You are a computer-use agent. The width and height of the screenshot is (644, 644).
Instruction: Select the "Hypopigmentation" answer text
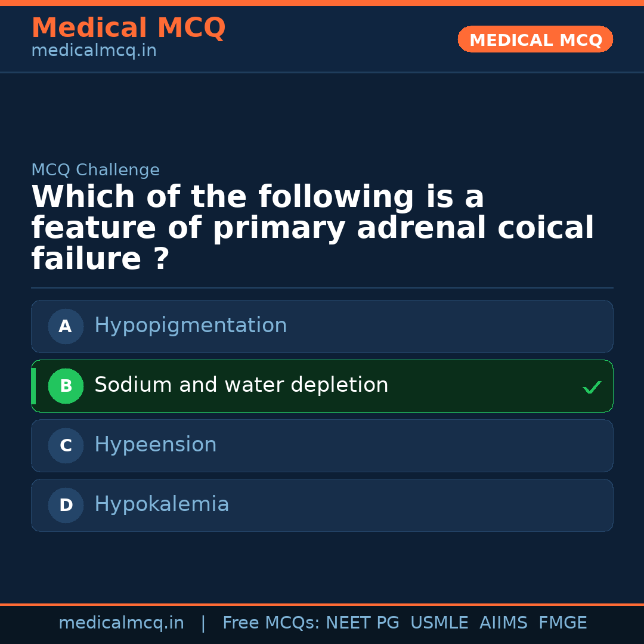click(190, 326)
